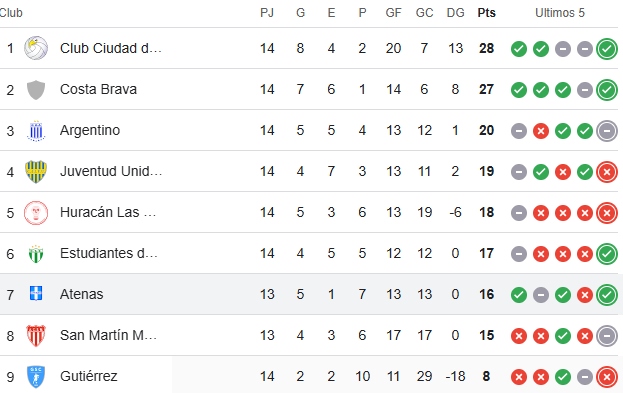The height and width of the screenshot is (393, 623).
Task: Click Club Ciudad's latest win result icon
Action: [x=607, y=49]
